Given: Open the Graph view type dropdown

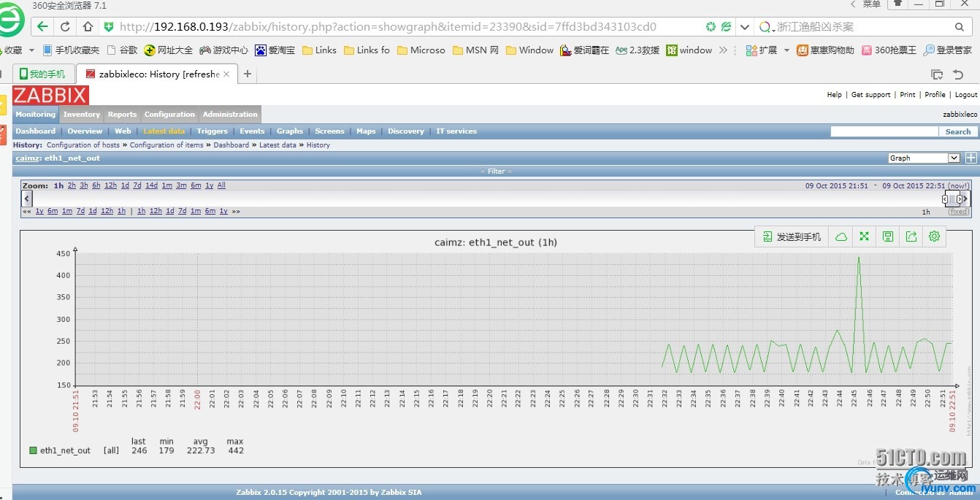Looking at the screenshot, I should pyautogui.click(x=924, y=158).
